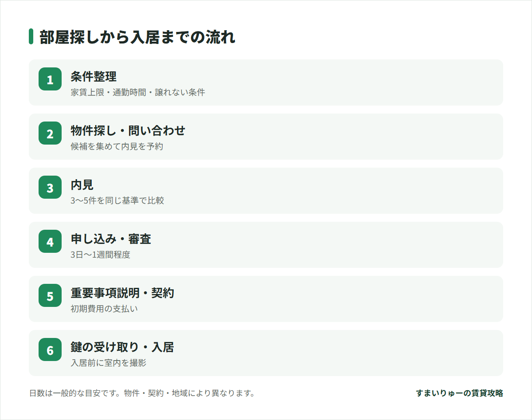Click the step title 申し込み・審査
Screen dimensions: 532x420
click(111, 239)
